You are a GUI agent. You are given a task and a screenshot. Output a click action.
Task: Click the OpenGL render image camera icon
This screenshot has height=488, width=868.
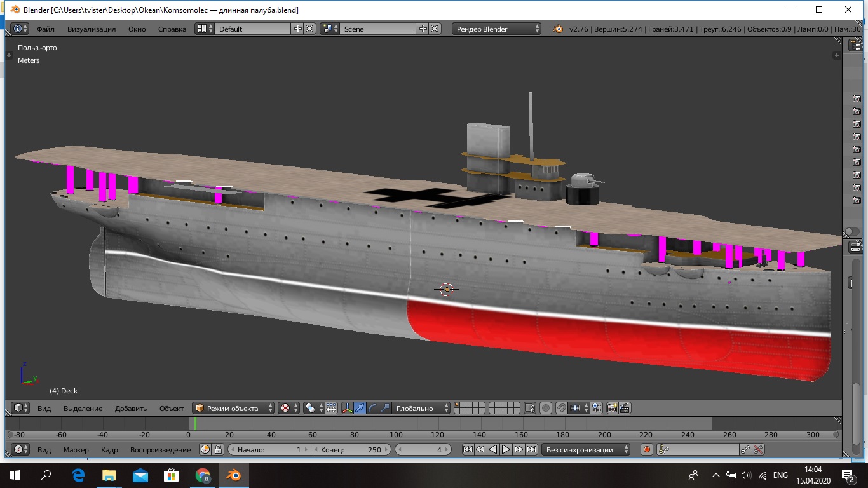613,408
